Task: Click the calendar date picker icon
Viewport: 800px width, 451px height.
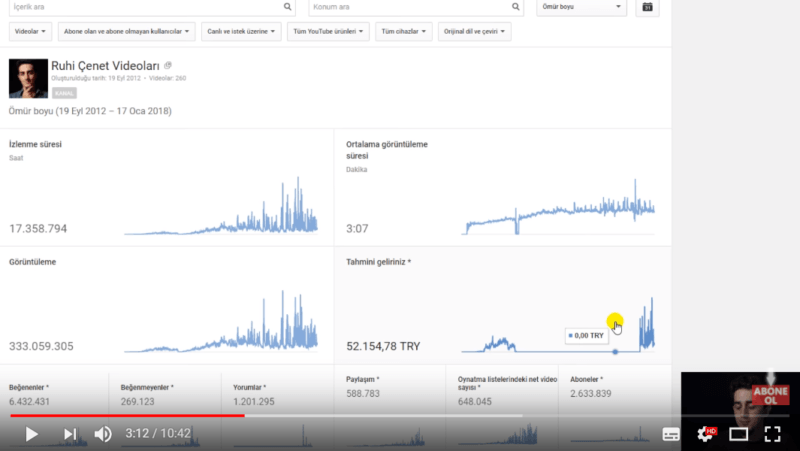Action: pyautogui.click(x=646, y=7)
